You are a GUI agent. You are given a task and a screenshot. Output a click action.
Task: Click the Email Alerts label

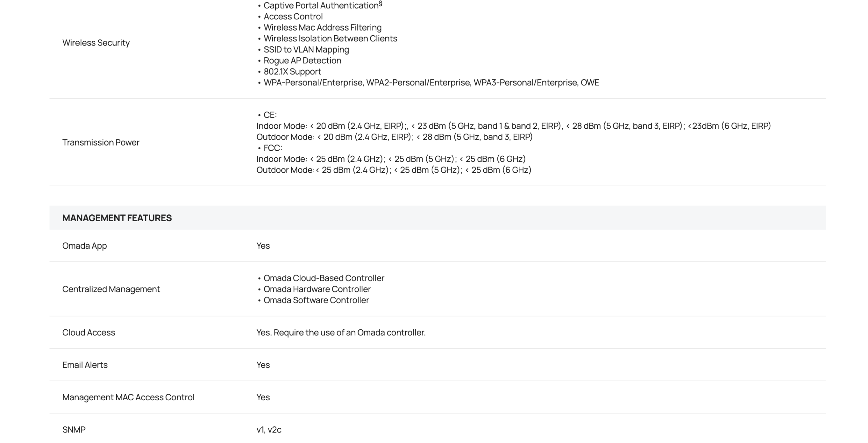[x=85, y=365]
